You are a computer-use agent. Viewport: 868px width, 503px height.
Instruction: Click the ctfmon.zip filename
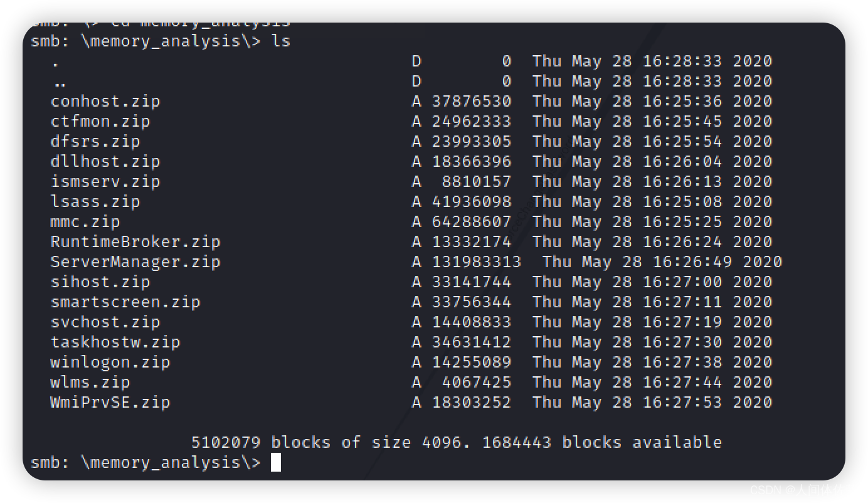[100, 121]
